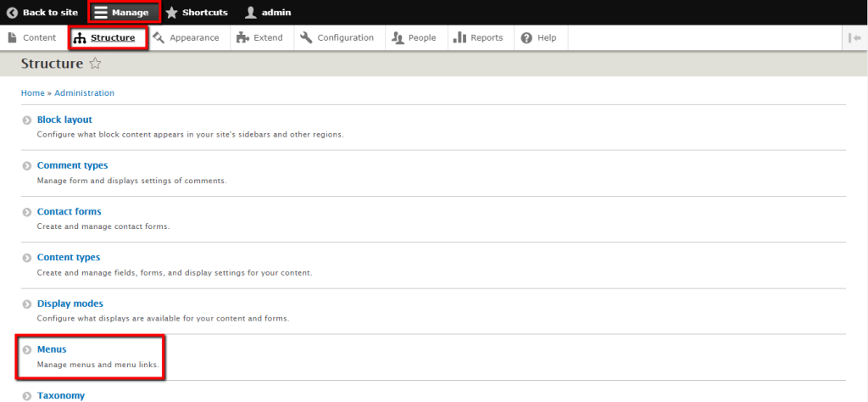This screenshot has width=868, height=402.
Task: Open the Comment types link
Action: click(73, 165)
